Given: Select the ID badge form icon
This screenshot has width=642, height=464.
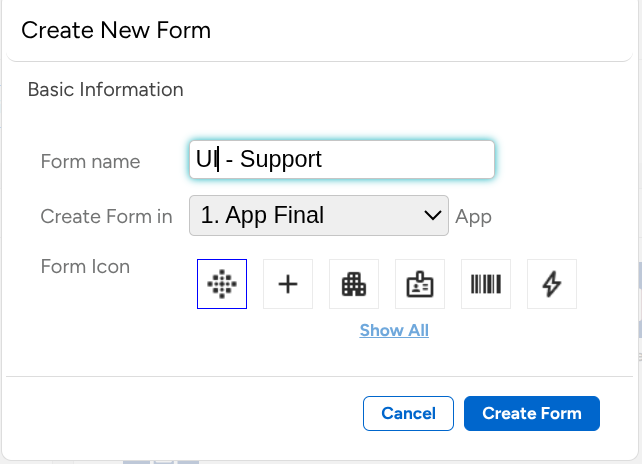Looking at the screenshot, I should [420, 285].
